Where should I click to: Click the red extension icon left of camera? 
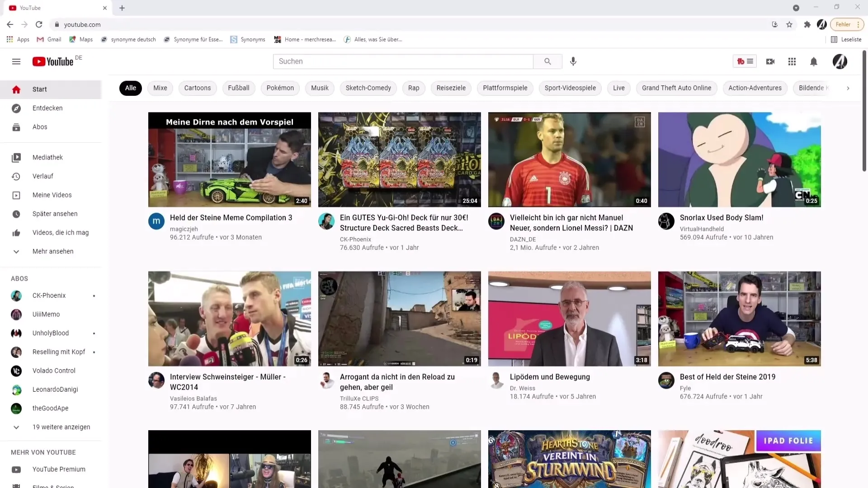[x=745, y=61]
